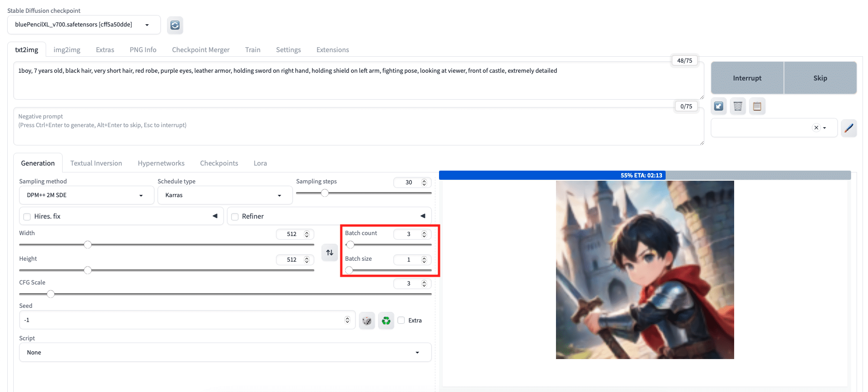868x392 pixels.
Task: Switch to the img2img tab
Action: [67, 50]
